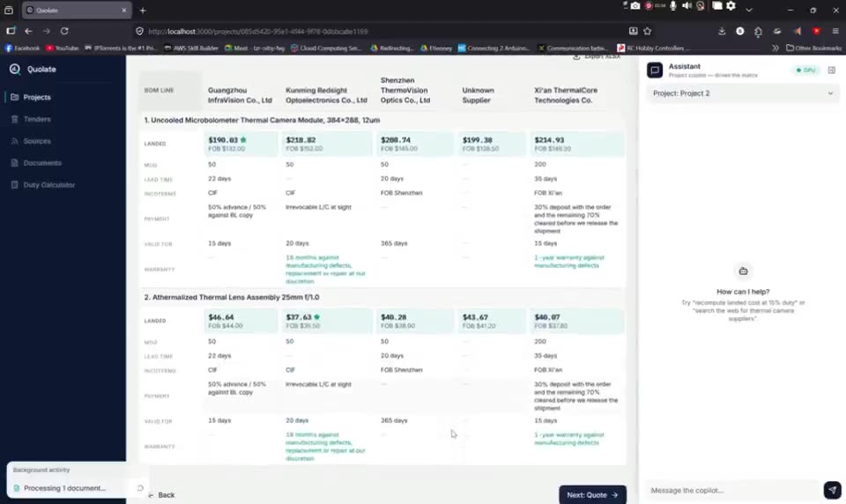Viewport: 846px width, 504px height.
Task: Select Guangzhou InfraVision landed $190.03
Action: (x=240, y=144)
